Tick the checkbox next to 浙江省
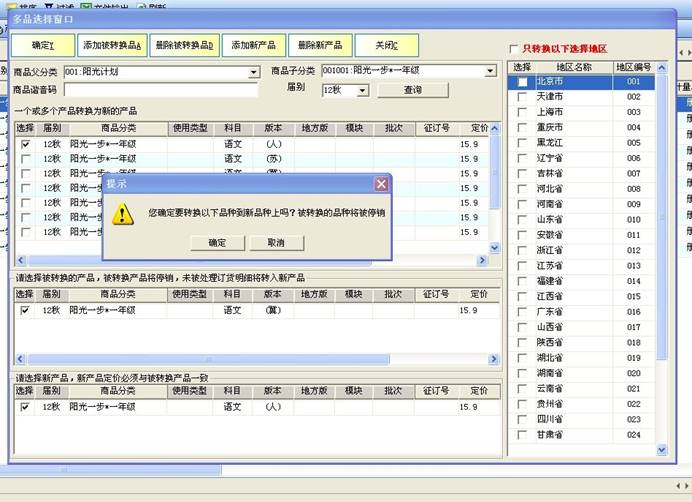The height and width of the screenshot is (502, 692). click(x=521, y=250)
